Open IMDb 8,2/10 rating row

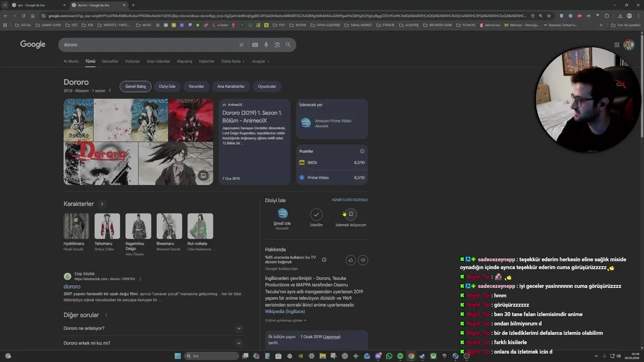pyautogui.click(x=332, y=162)
